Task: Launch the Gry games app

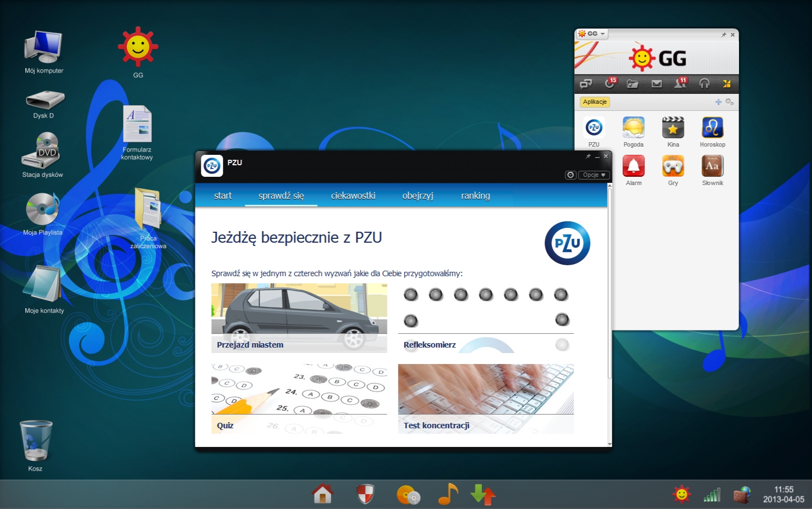Action: pos(673,166)
